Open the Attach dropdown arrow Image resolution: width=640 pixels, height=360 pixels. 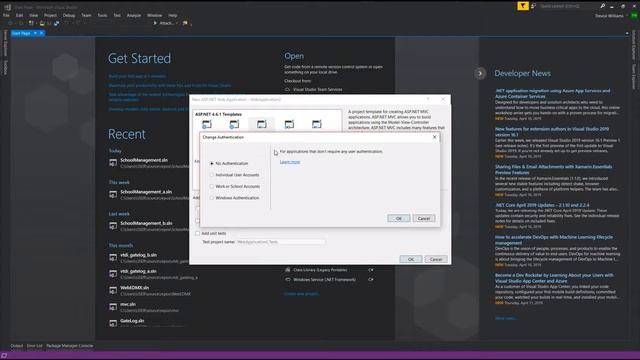(176, 23)
